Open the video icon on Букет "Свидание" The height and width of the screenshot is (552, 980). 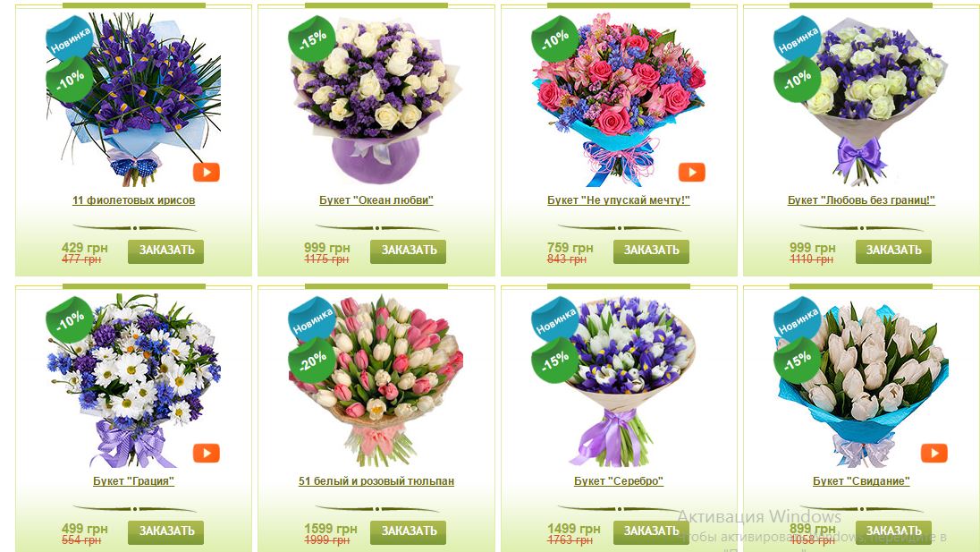934,453
